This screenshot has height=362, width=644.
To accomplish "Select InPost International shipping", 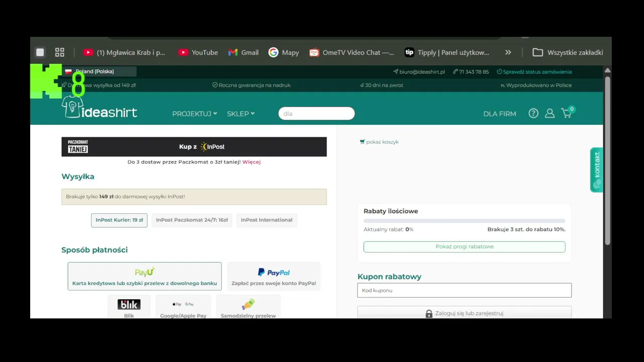I will [267, 220].
